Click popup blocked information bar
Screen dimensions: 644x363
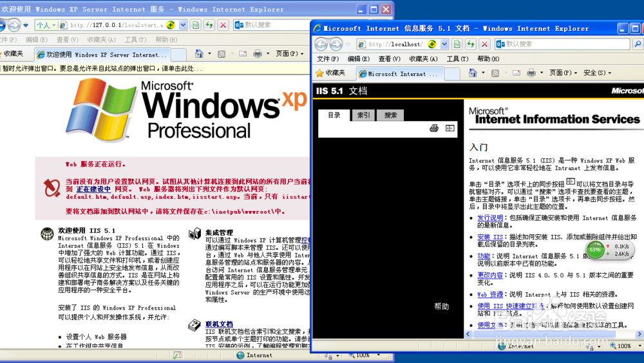click(155, 69)
